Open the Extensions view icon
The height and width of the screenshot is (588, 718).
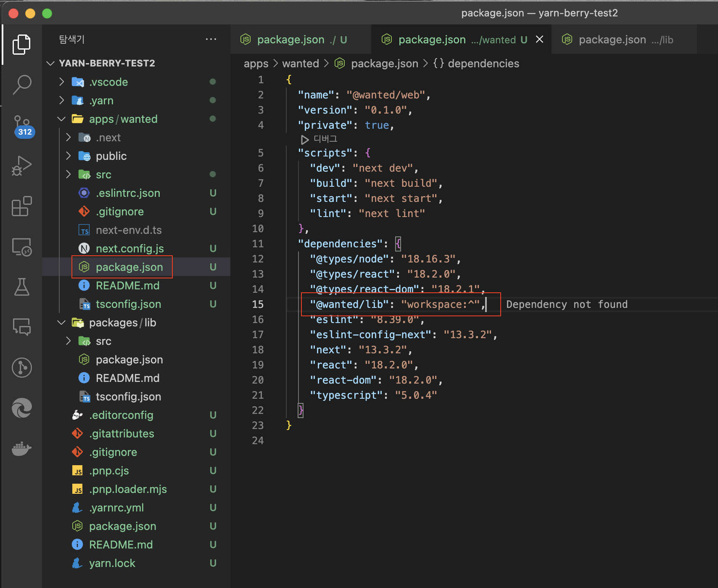pyautogui.click(x=21, y=206)
